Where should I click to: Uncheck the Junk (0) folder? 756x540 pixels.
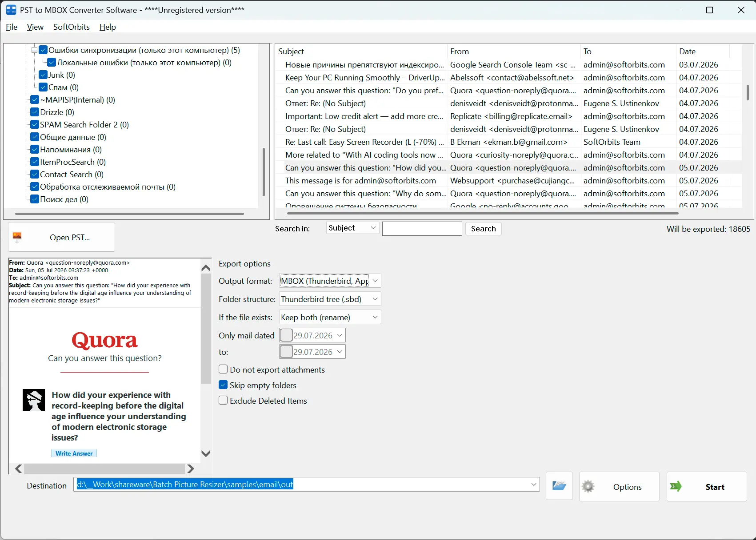pyautogui.click(x=43, y=75)
